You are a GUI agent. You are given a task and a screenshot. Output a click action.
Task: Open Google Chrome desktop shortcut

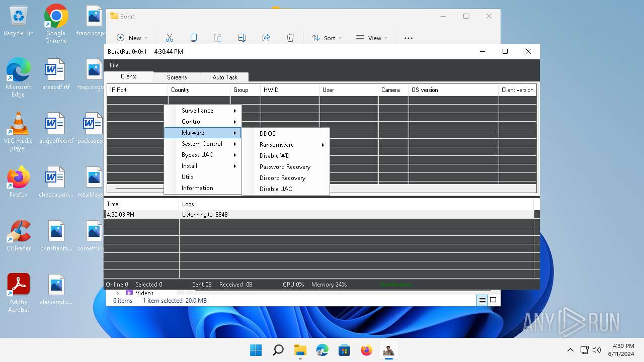pos(56,24)
